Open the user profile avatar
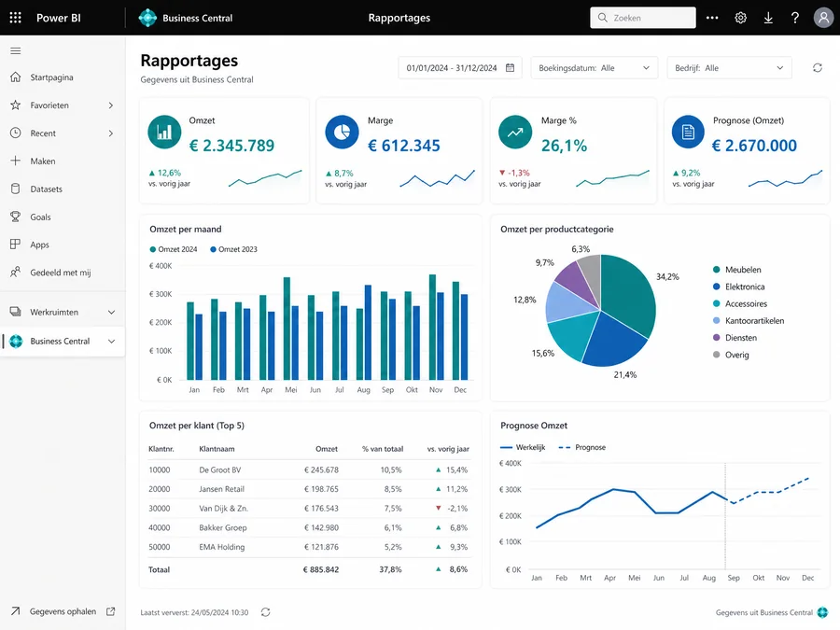 point(823,18)
